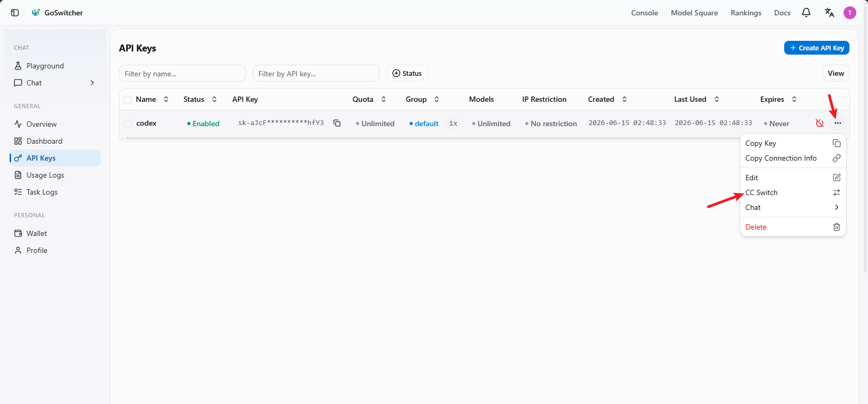Sort by the Created column header
This screenshot has height=404, width=868.
pos(607,99)
